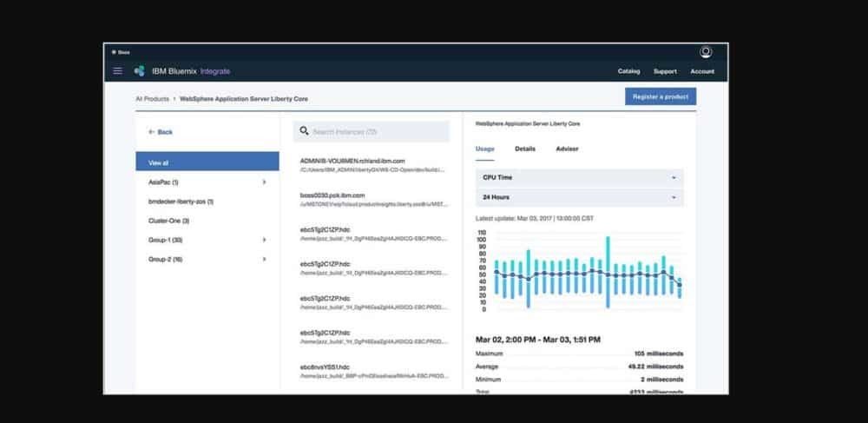Expand the Group-2 chevron
This screenshot has width=868, height=423.
click(265, 259)
